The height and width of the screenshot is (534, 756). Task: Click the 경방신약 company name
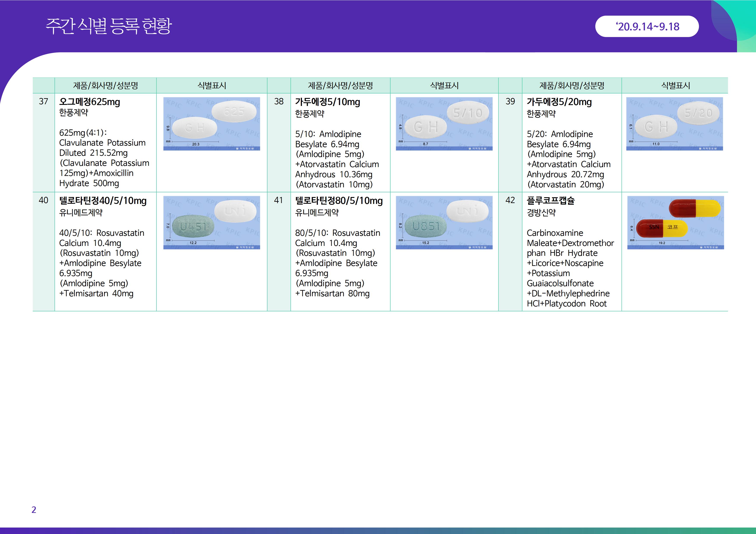(541, 213)
